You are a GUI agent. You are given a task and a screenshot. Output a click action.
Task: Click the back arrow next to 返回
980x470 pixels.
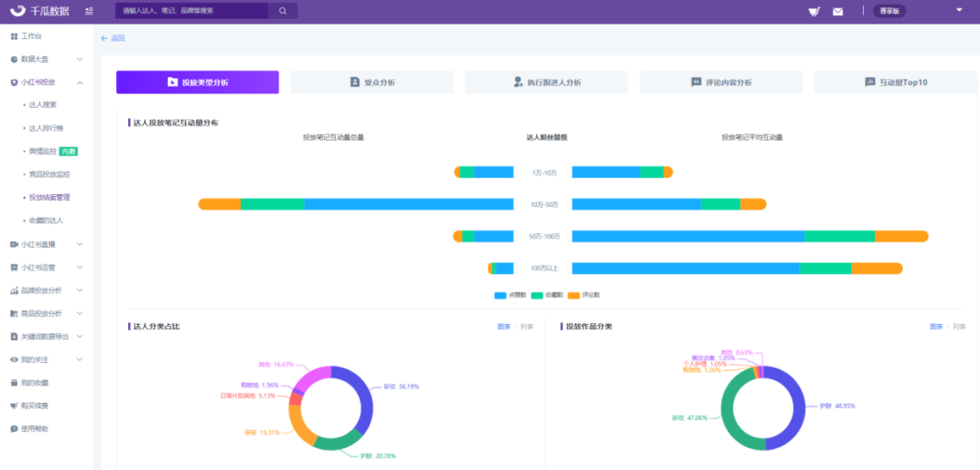104,38
